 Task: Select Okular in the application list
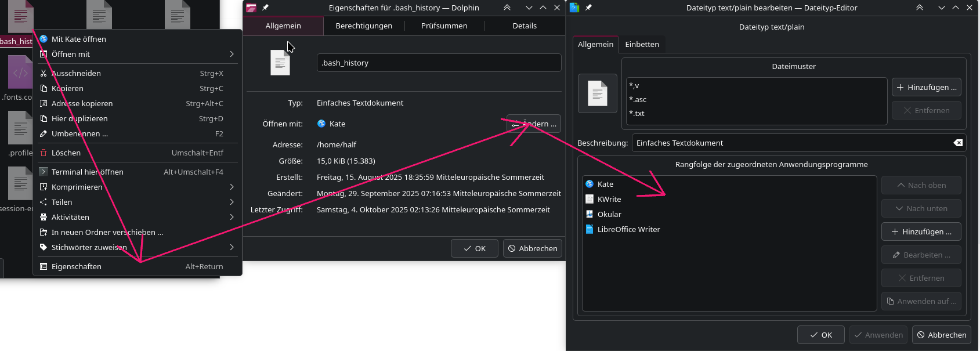pyautogui.click(x=609, y=214)
